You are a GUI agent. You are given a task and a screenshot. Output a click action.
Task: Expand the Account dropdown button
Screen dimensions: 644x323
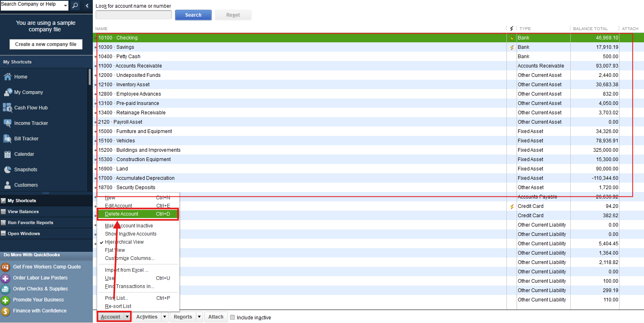(127, 317)
